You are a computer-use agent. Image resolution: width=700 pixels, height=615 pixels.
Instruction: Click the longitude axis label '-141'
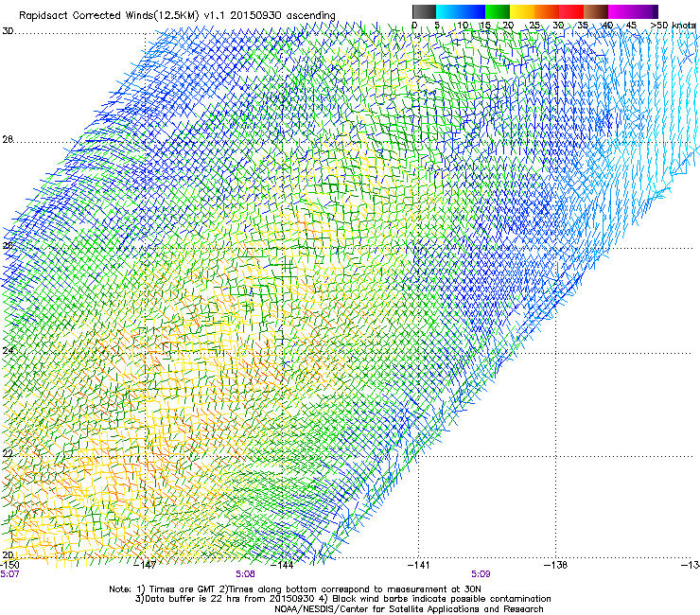[419, 565]
